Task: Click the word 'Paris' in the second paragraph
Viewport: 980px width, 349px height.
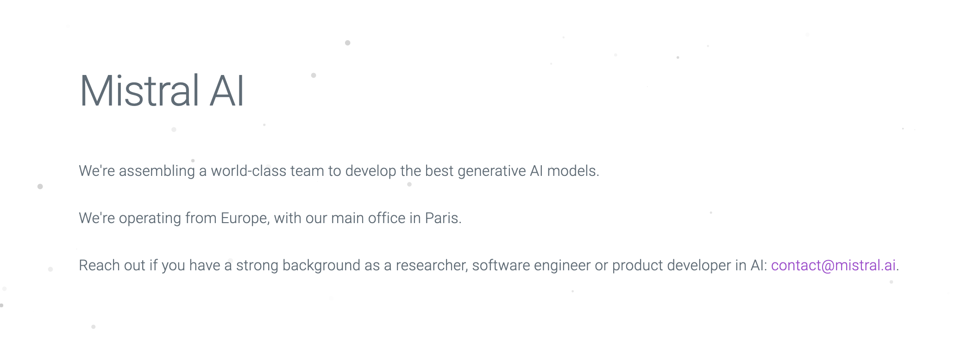Action: (x=441, y=218)
